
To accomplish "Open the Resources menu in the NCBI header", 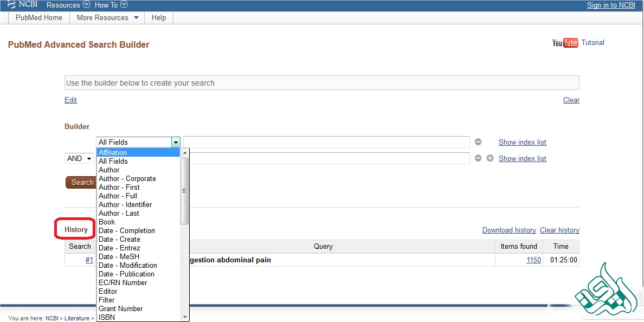I will [x=68, y=5].
